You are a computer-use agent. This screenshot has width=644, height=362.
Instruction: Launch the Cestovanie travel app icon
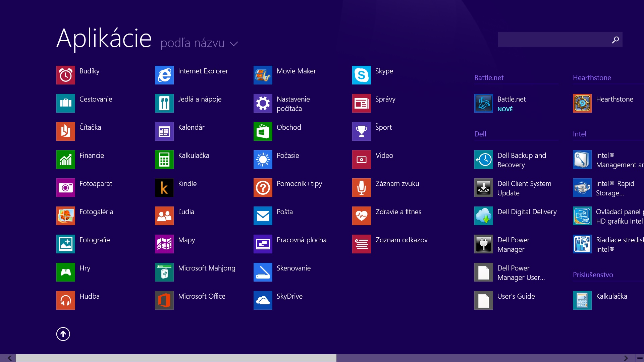(x=66, y=103)
